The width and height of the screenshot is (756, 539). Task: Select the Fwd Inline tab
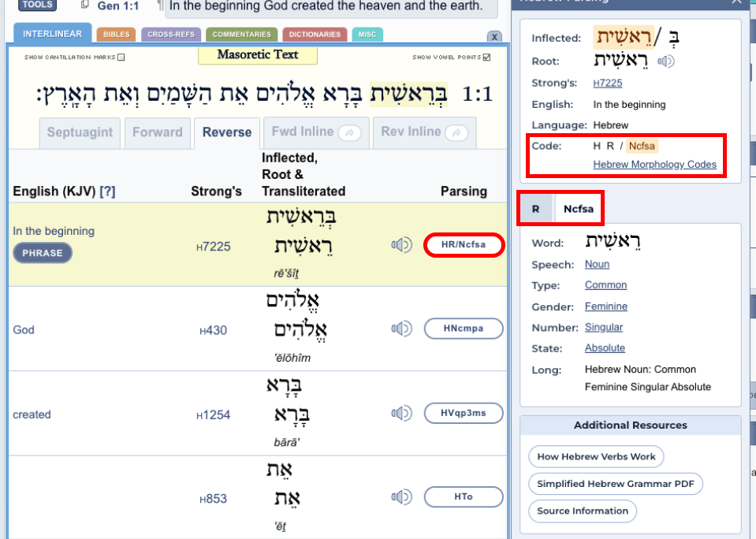coord(316,132)
